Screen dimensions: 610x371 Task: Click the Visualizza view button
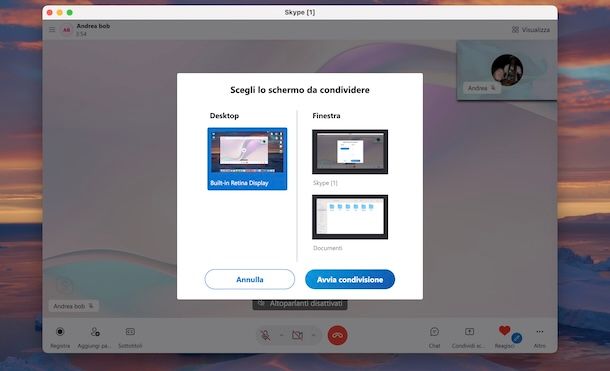[531, 30]
